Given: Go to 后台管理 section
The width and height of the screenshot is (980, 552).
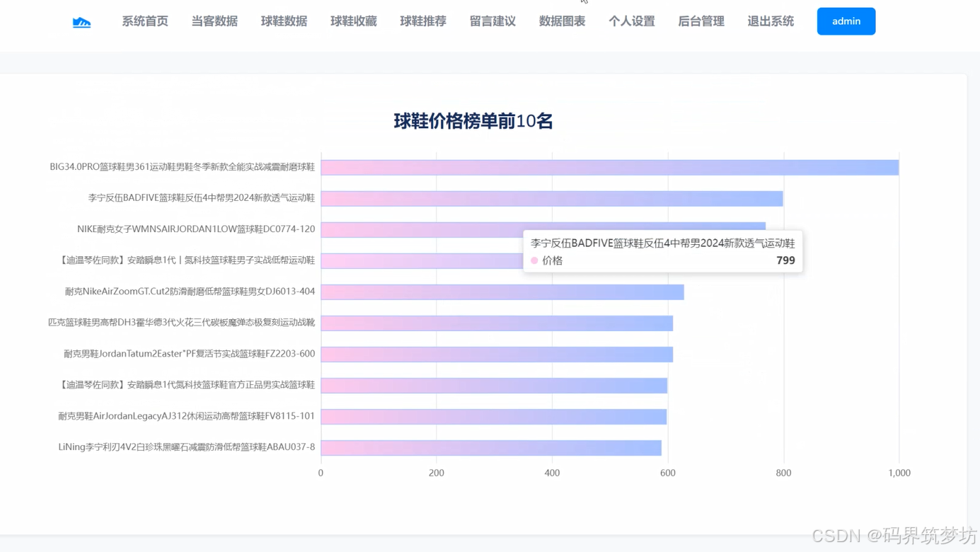Looking at the screenshot, I should [701, 21].
